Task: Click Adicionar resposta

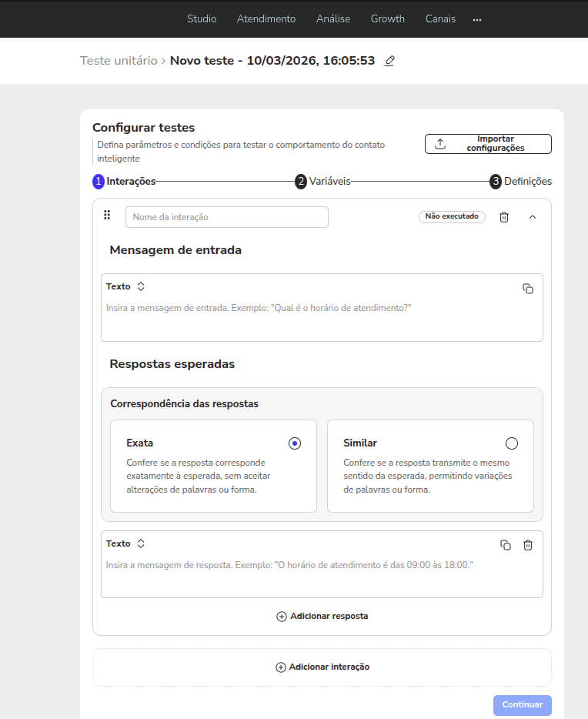Action: (x=322, y=617)
